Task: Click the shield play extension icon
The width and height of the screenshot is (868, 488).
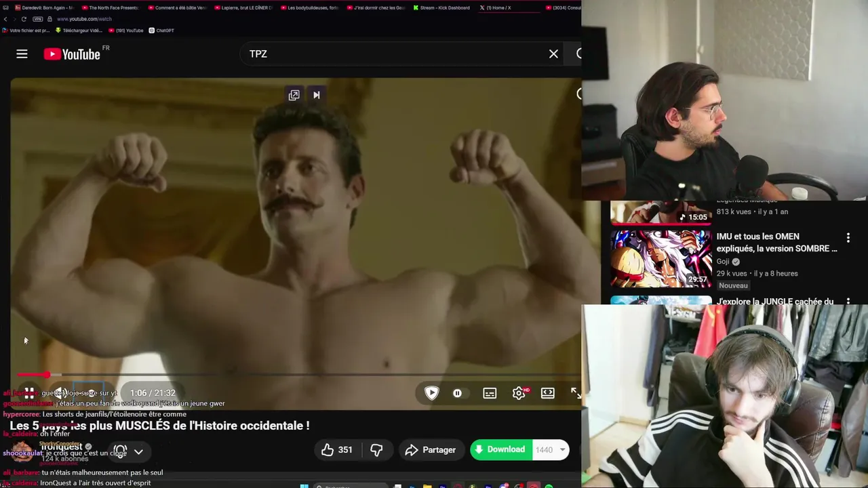Action: [x=431, y=392]
